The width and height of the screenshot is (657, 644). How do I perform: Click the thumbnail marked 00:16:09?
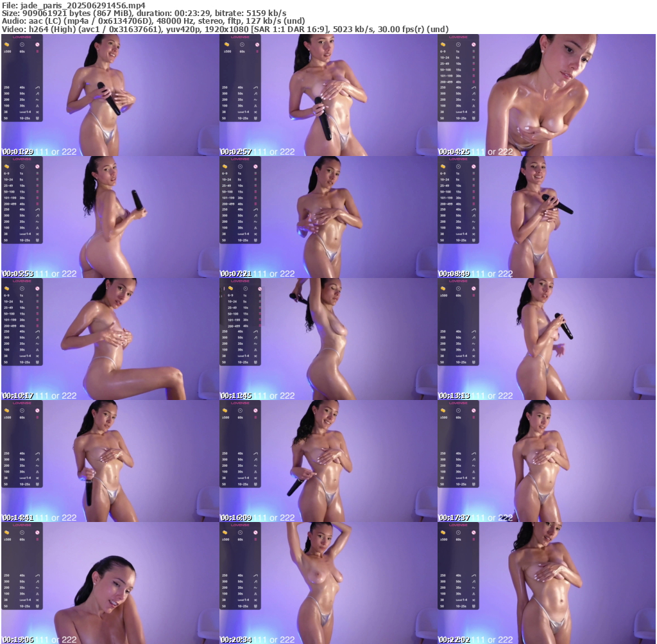click(x=328, y=461)
